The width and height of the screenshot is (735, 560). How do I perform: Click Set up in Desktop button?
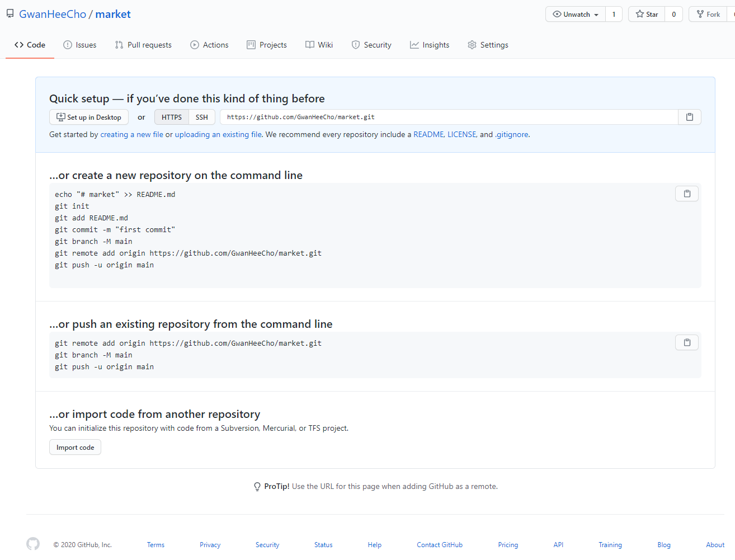(x=89, y=117)
